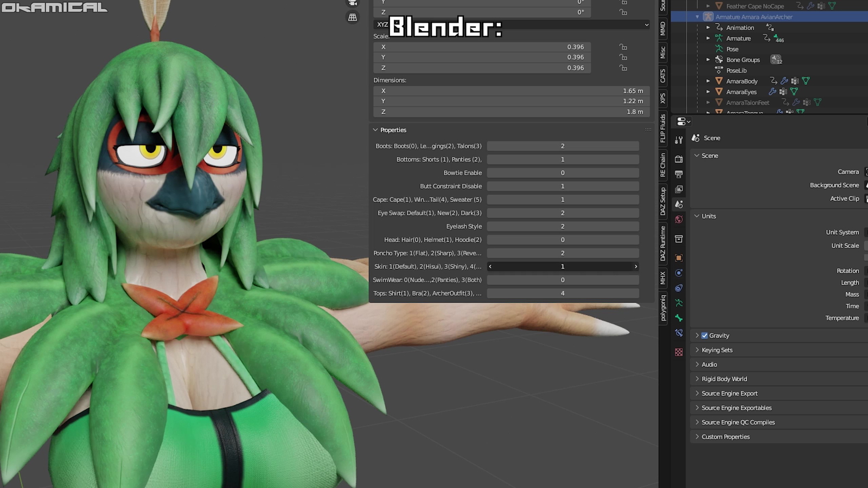This screenshot has width=868, height=488.
Task: Click the wrench modifier icon beside AmaraBody
Action: click(x=785, y=81)
